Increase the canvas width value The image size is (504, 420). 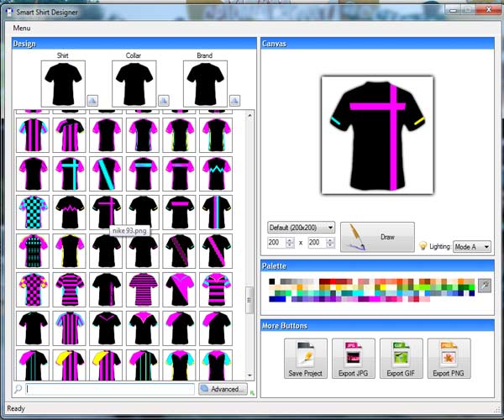click(290, 240)
